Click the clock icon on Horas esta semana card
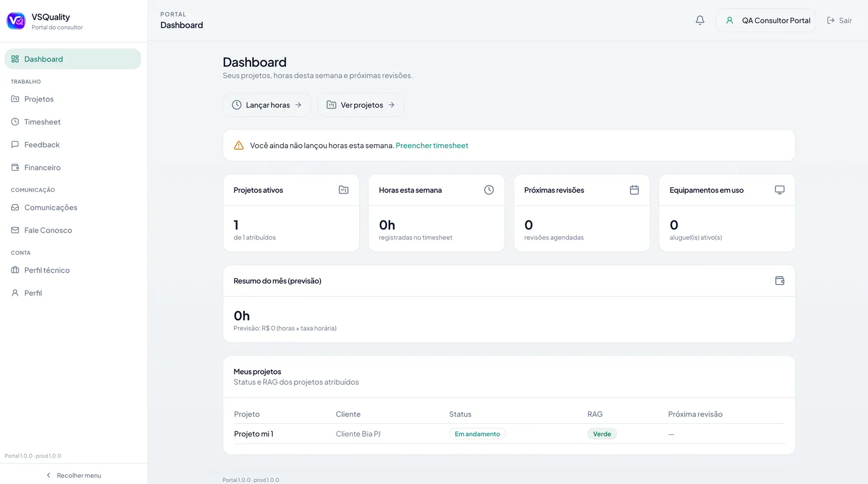This screenshot has height=484, width=868. (x=489, y=190)
